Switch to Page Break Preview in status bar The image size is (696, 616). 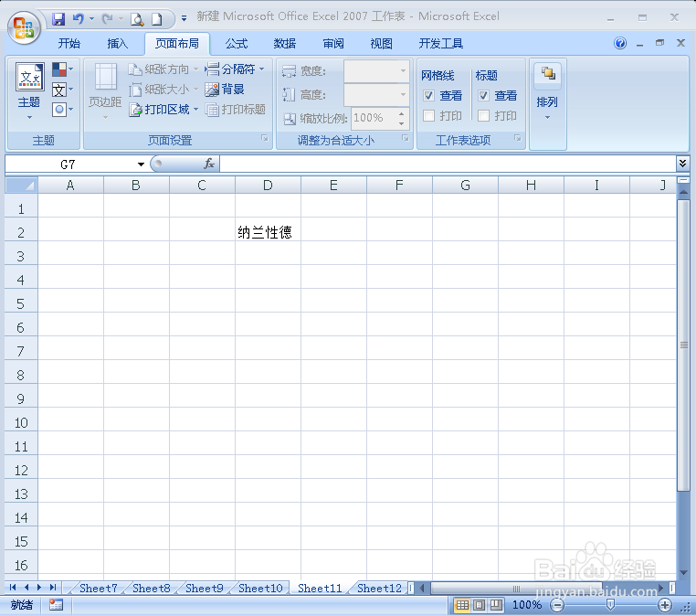pyautogui.click(x=496, y=605)
